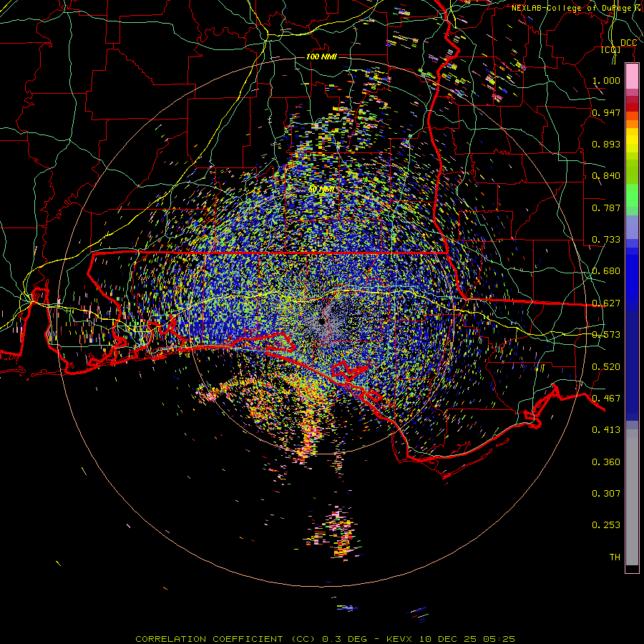Click the 10 DEC 25 date text
Screen dimensions: 644x644
448,639
